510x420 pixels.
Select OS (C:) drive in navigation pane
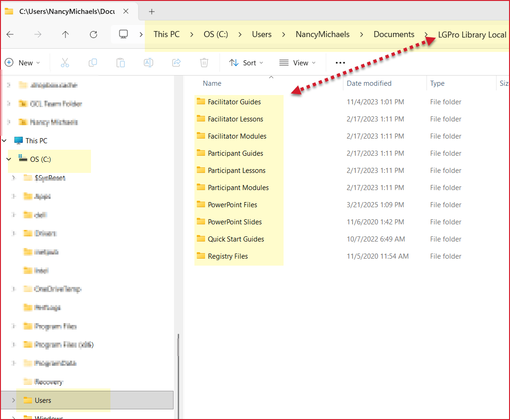point(35,159)
